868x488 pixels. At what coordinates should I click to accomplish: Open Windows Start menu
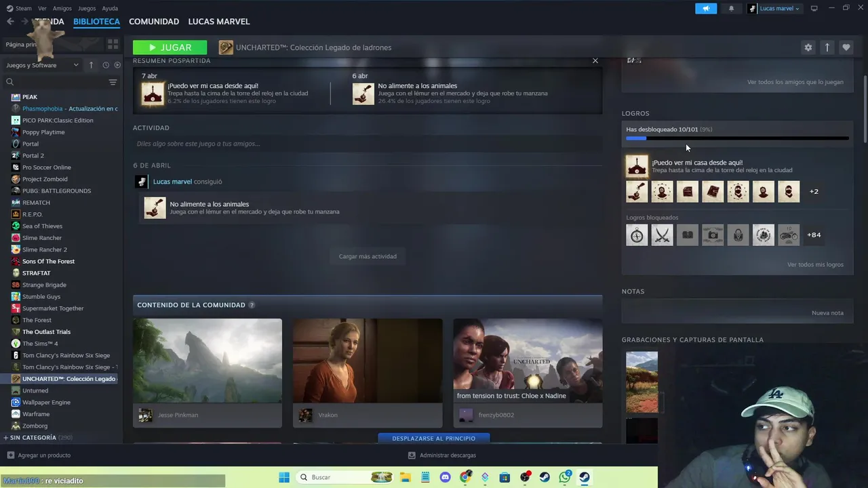coord(284,477)
